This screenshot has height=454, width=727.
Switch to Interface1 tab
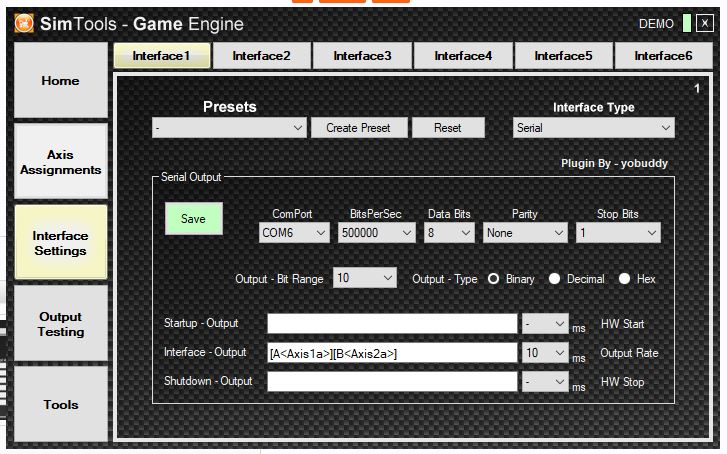point(162,56)
